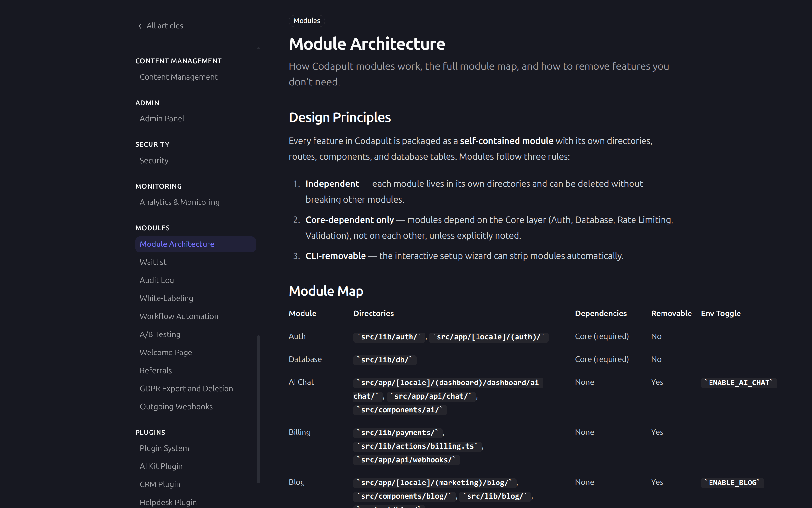Select Module Architecture in sidebar
This screenshot has width=812, height=508.
click(195, 244)
